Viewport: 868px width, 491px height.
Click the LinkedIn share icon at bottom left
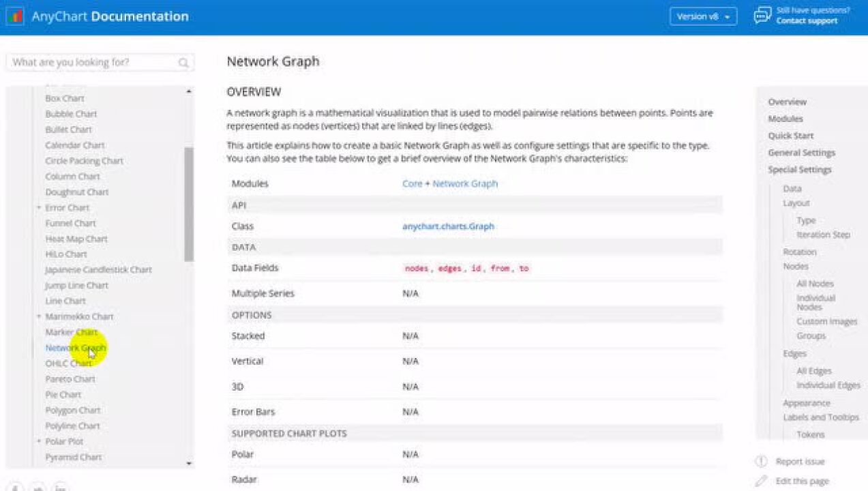[60, 488]
